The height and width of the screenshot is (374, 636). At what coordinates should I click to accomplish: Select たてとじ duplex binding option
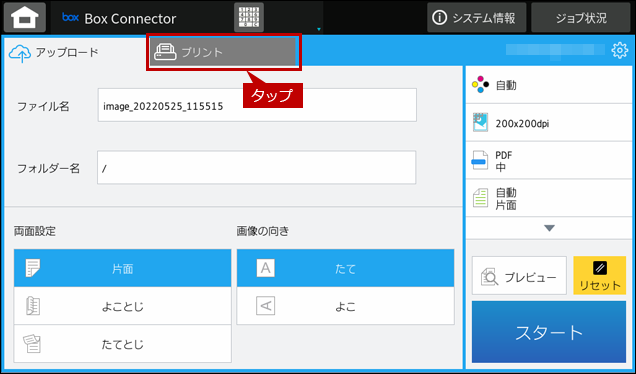tap(122, 344)
